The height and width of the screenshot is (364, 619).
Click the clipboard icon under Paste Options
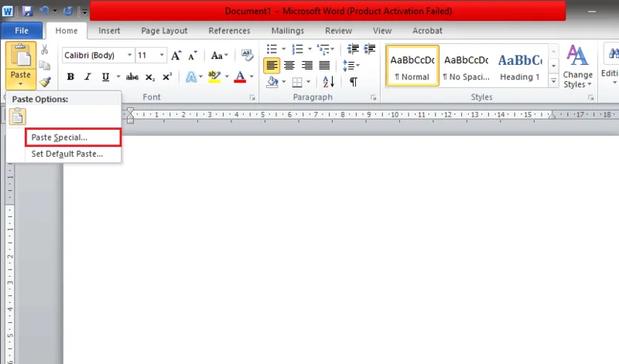tap(17, 117)
